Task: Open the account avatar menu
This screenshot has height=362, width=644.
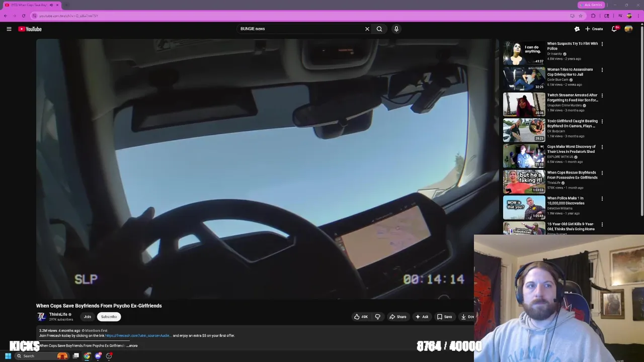Action: [628, 29]
